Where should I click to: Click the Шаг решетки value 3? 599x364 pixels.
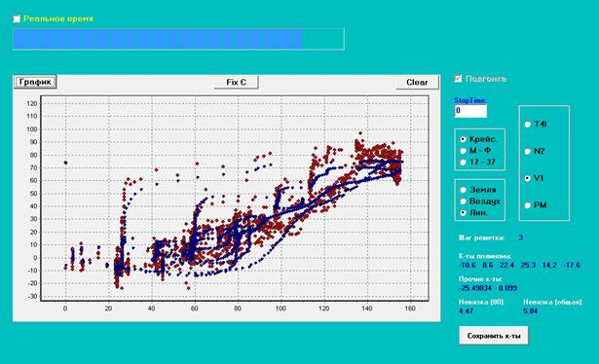[521, 237]
